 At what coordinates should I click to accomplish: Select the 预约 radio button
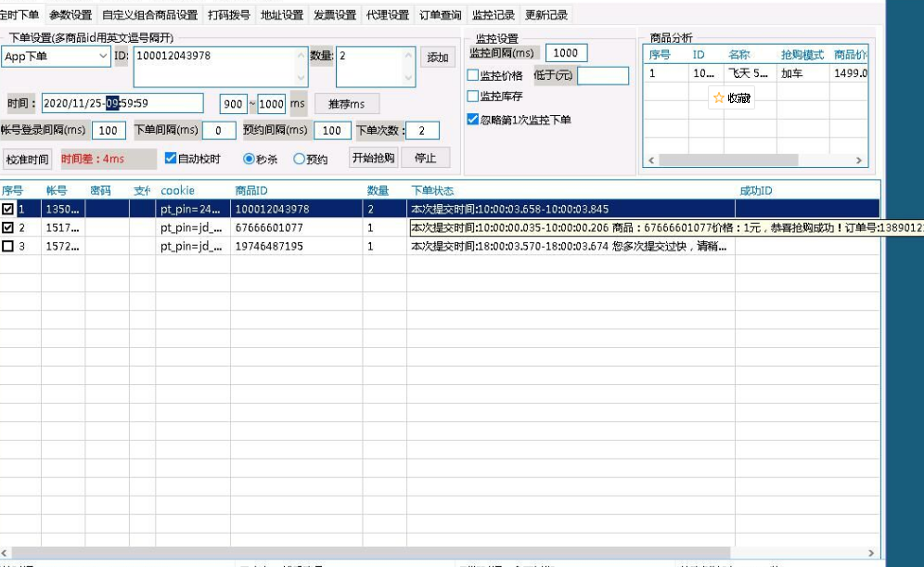point(300,159)
